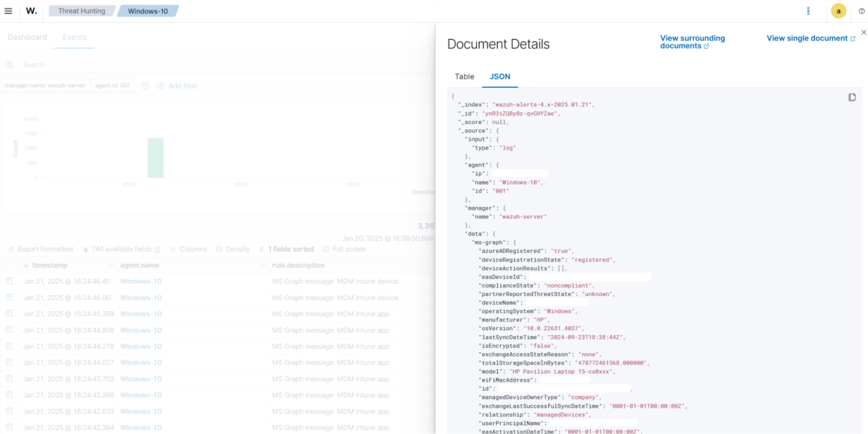Switch to the Table tab
The width and height of the screenshot is (868, 434).
click(464, 76)
